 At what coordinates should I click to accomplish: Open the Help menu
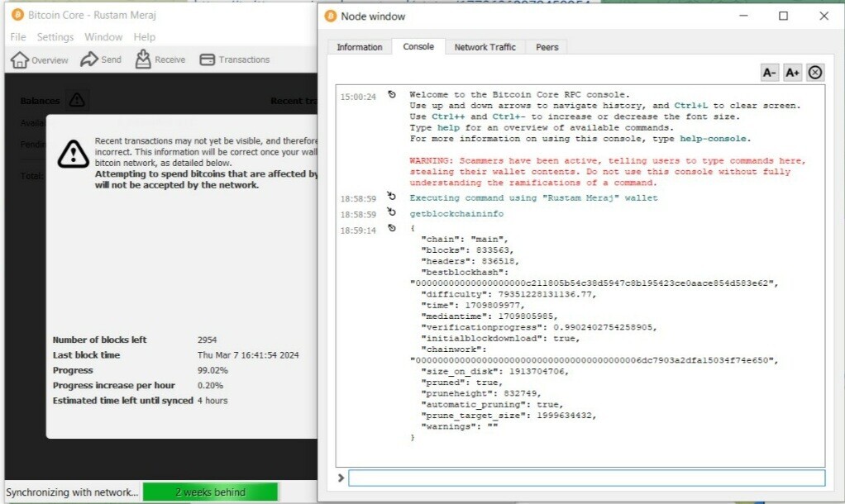point(144,36)
